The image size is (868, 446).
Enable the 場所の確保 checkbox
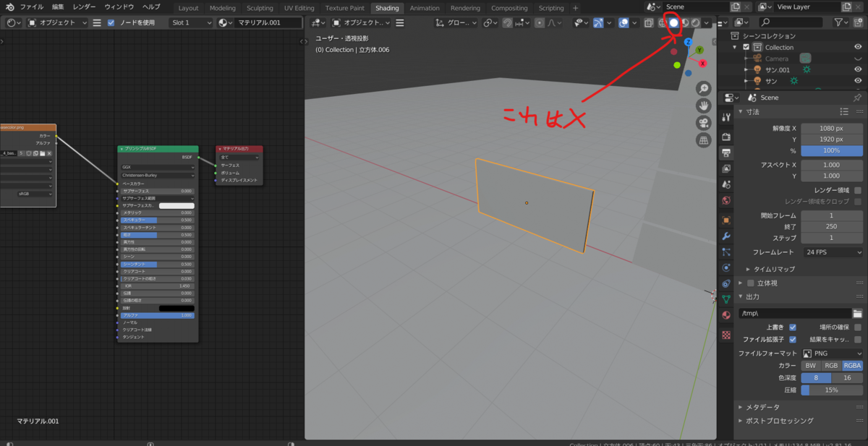click(x=858, y=327)
